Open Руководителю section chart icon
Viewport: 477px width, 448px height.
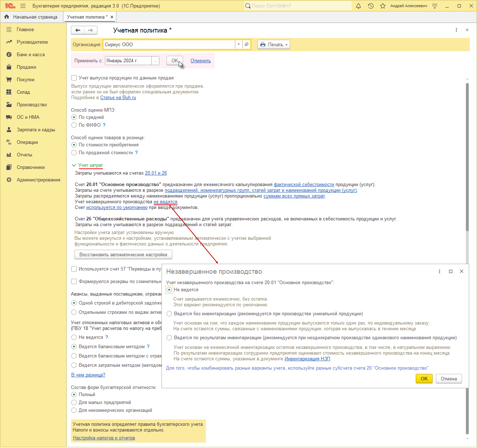point(9,42)
